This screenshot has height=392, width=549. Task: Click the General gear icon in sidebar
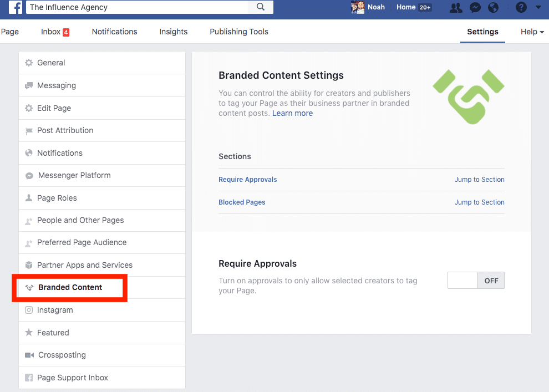click(29, 63)
